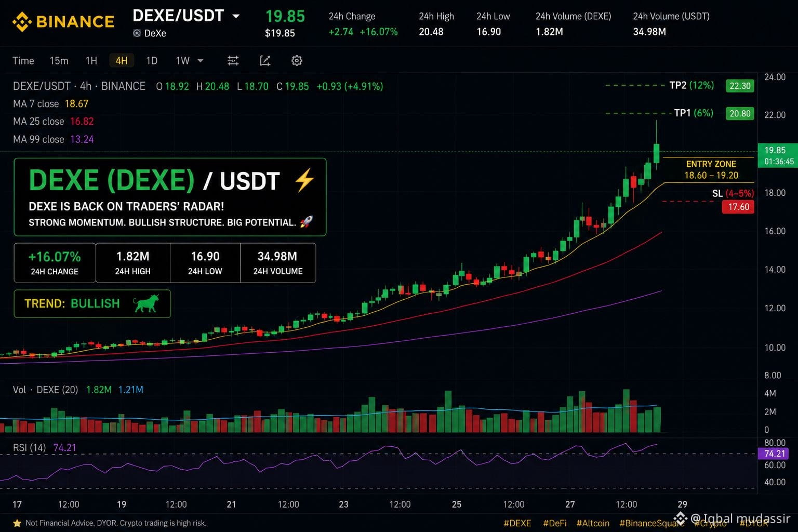Open the DEXE/USDT pair dropdown arrow
Viewport: 798px width, 532px height.
pyautogui.click(x=236, y=16)
